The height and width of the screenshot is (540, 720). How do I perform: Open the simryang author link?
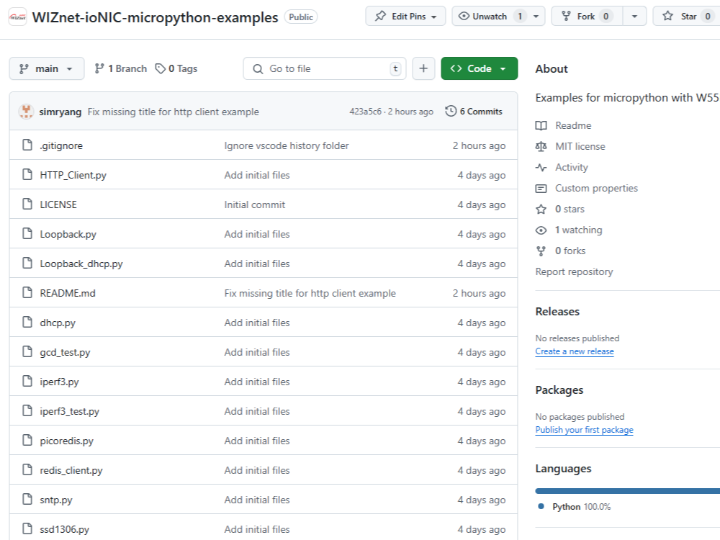60,112
